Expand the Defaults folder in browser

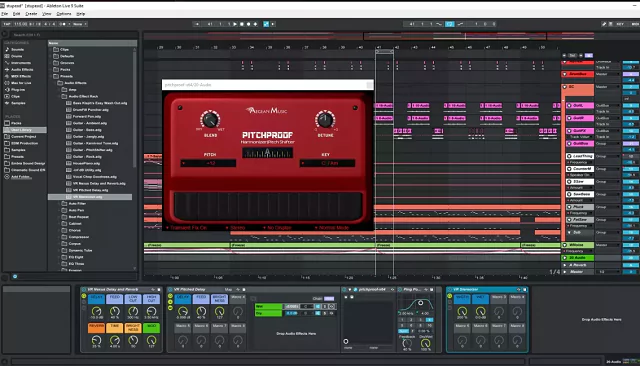pos(51,56)
